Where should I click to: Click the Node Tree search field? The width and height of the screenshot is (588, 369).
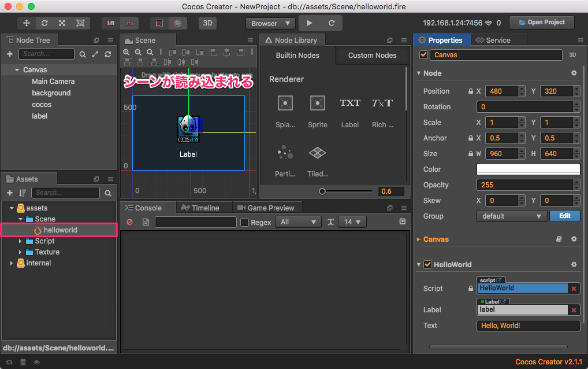[47, 54]
